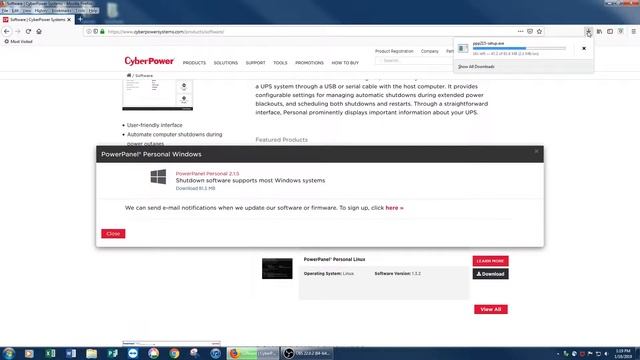Open the Library icon in Firefox toolbar
Image resolution: width=640 pixels, height=360 pixels.
pyautogui.click(x=599, y=31)
